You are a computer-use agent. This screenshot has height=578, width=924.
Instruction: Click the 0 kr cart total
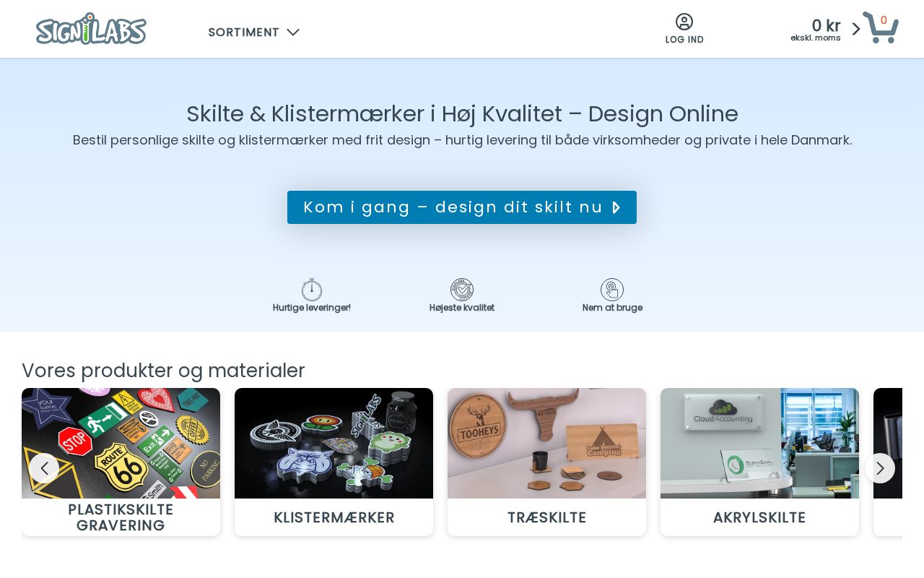coord(826,25)
